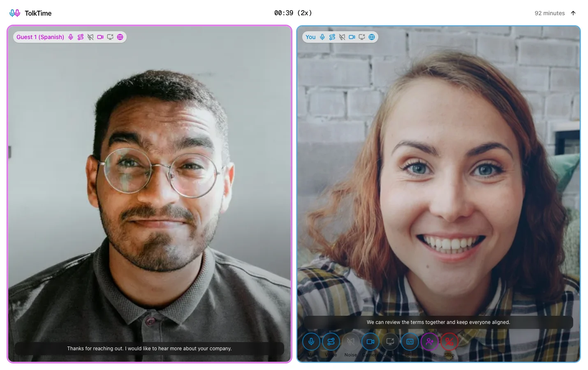Click Guest 1 camera status icon

[100, 37]
